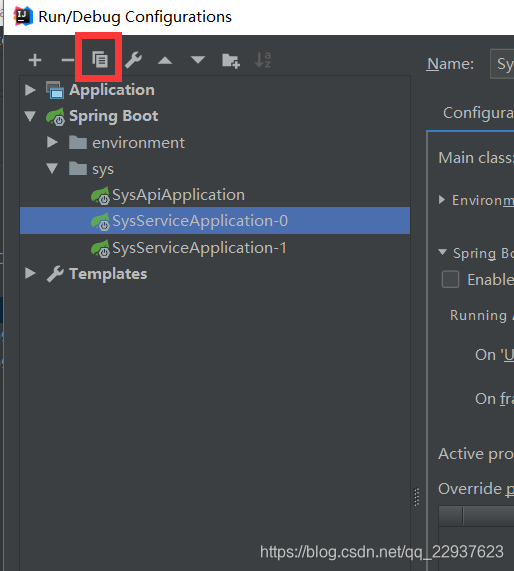Click the Templates wrench icon
This screenshot has width=514, height=571.
(x=55, y=274)
